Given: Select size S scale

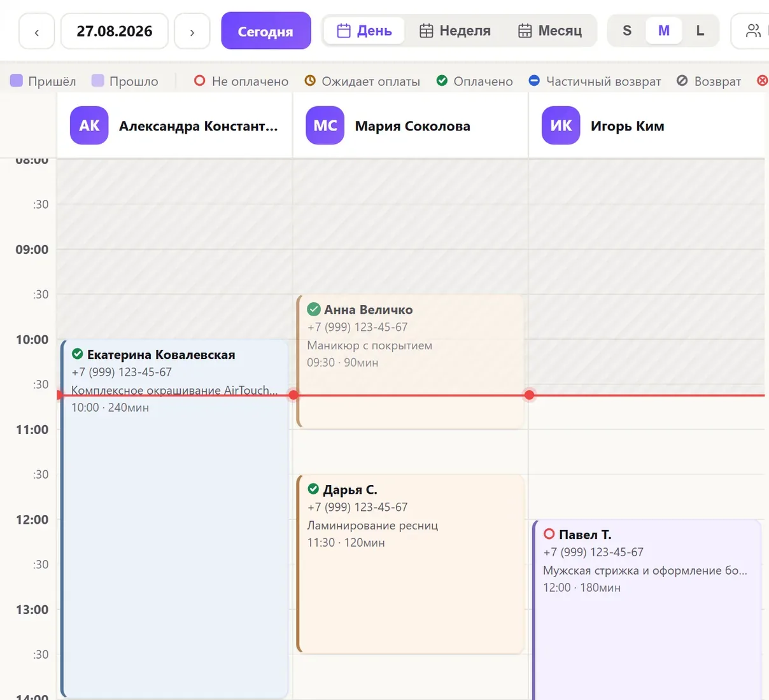Looking at the screenshot, I should coord(627,31).
